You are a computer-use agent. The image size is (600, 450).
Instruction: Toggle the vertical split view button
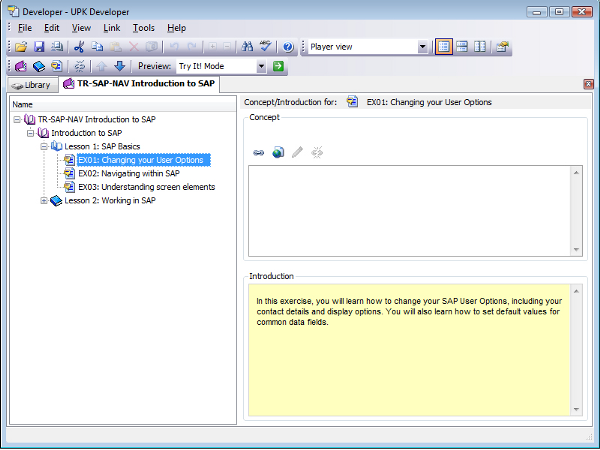pos(480,47)
